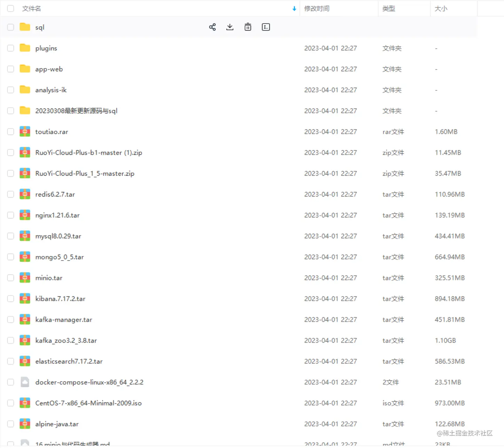Click file name mongo5_0_5.tar
The height and width of the screenshot is (448, 504).
60,257
